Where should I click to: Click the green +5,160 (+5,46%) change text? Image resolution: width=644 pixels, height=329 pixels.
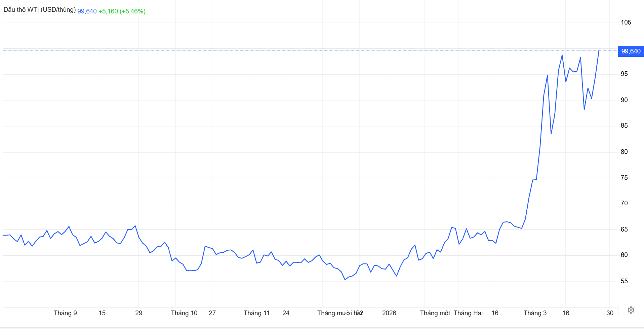(x=122, y=11)
